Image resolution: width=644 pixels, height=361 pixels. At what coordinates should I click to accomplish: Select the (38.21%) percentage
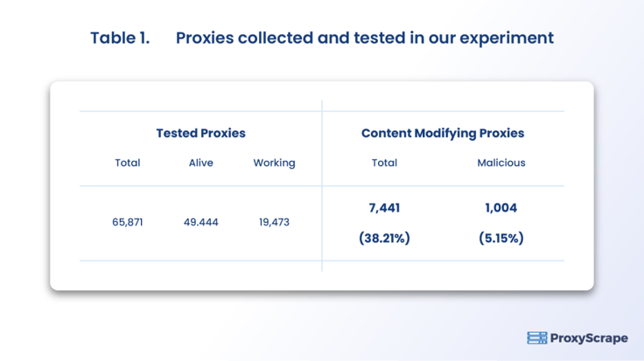tap(384, 238)
